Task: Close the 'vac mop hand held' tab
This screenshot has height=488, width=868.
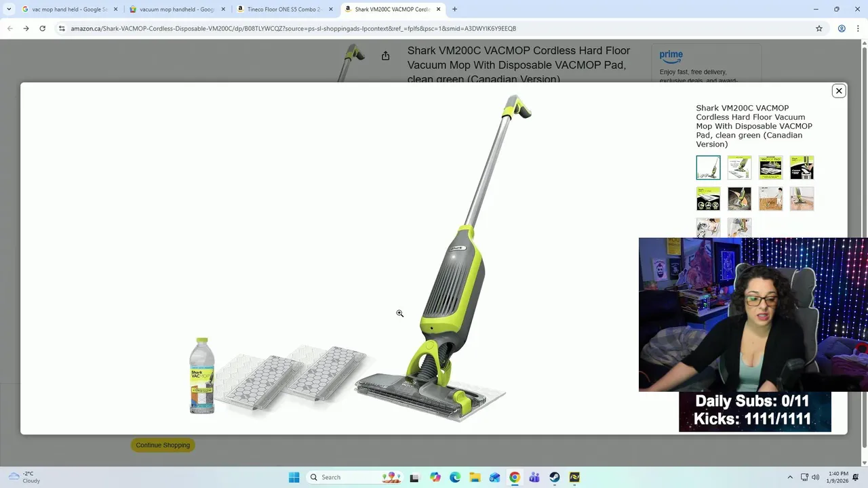Action: (x=115, y=9)
